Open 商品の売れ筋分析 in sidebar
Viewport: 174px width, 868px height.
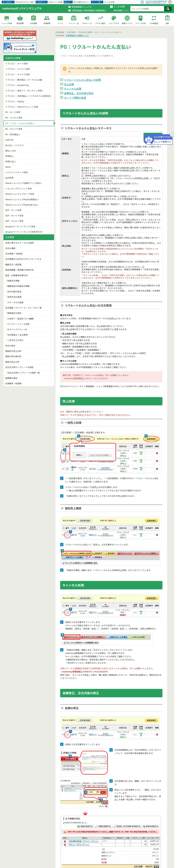pyautogui.click(x=29, y=356)
